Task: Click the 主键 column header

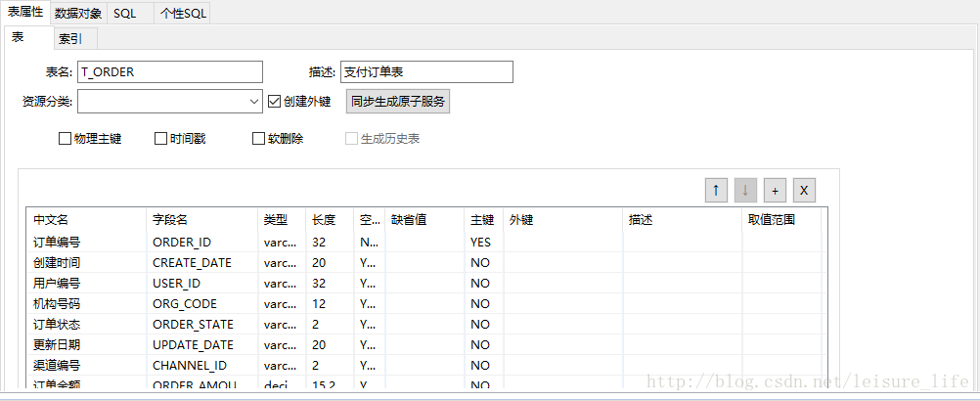Action: point(484,220)
